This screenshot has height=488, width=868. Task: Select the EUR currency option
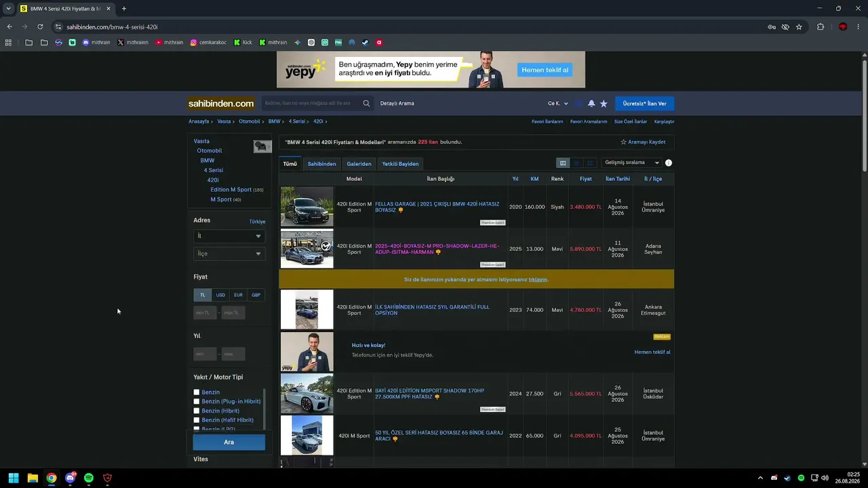238,295
